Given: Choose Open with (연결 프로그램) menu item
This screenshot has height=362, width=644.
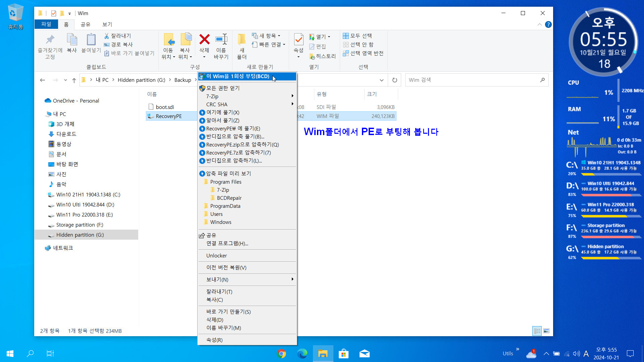Looking at the screenshot, I should pos(247,243).
